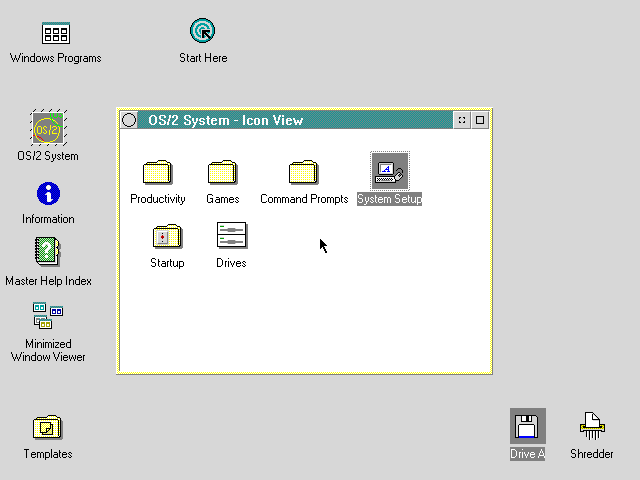The width and height of the screenshot is (640, 480).
Task: Open the OS/2 System window title-bar menu icon
Action: [129, 120]
